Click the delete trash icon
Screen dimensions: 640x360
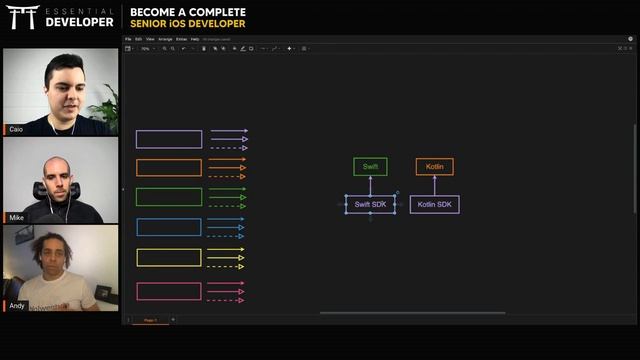(x=204, y=49)
